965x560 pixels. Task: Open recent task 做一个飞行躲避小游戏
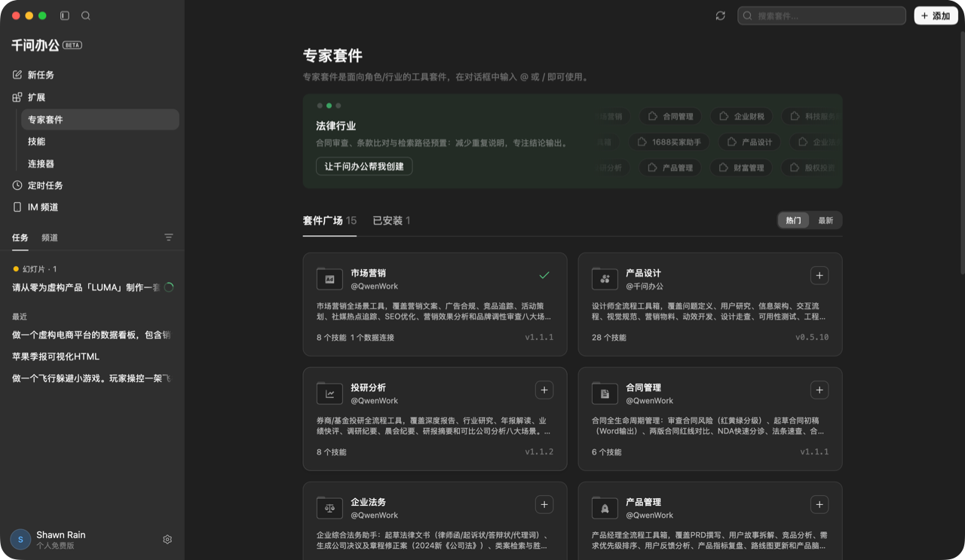coord(92,378)
